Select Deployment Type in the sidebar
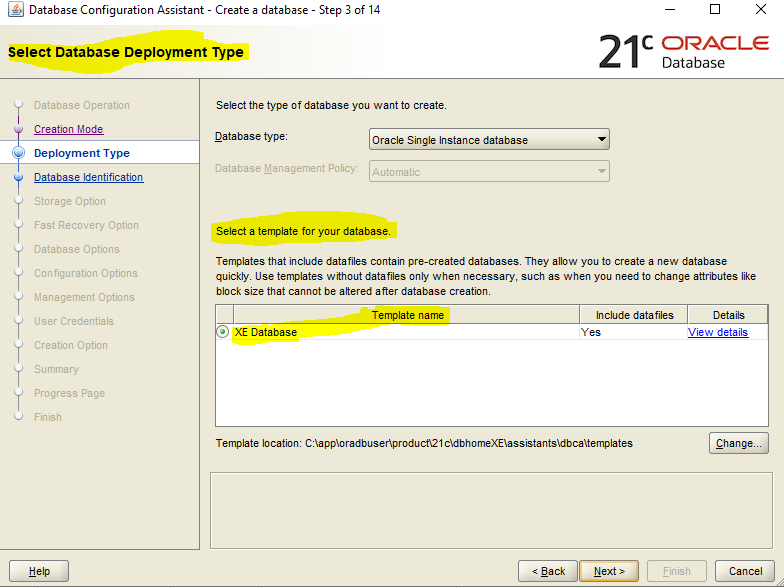 81,153
